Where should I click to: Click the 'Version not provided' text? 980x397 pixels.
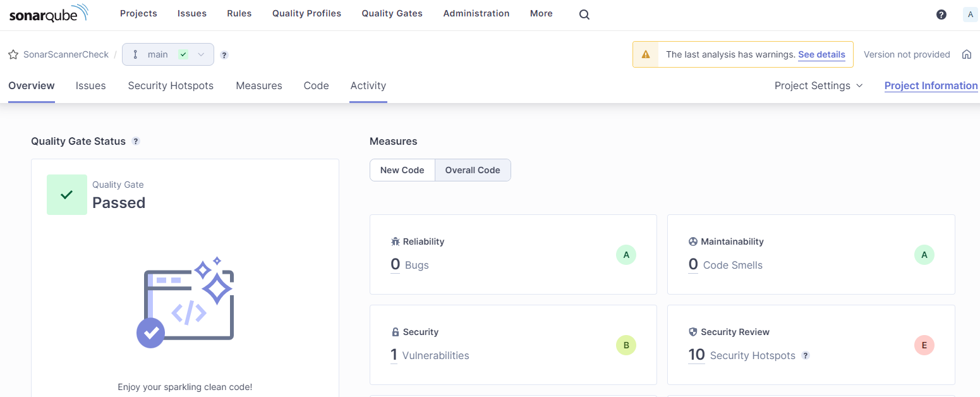pos(907,54)
